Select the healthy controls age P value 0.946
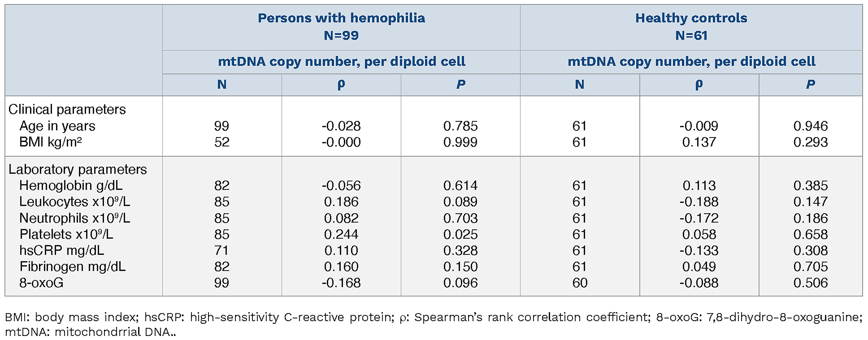Image resolution: width=868 pixels, height=340 pixels. coord(810,126)
